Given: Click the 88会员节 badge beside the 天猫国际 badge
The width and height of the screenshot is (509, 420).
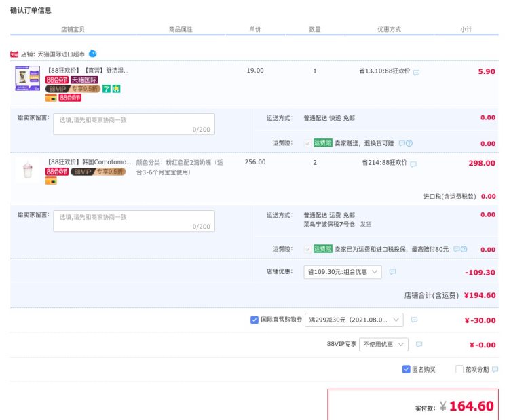Looking at the screenshot, I should point(57,80).
